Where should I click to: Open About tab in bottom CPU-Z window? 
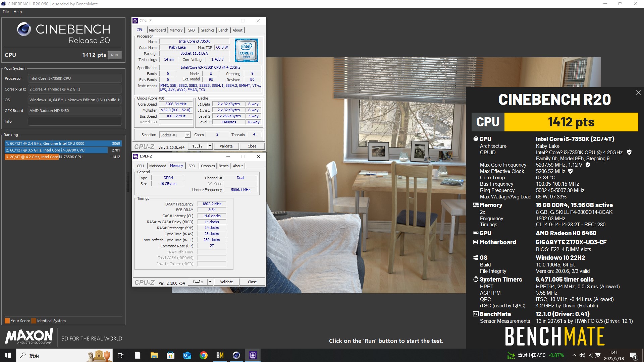point(238,166)
